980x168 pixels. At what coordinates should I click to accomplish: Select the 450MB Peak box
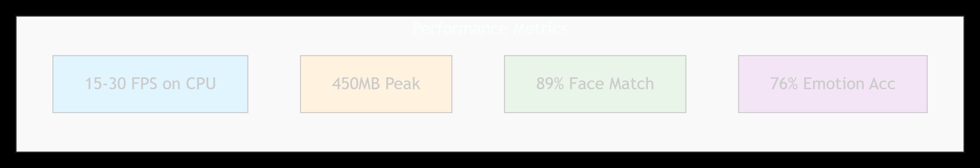376,84
